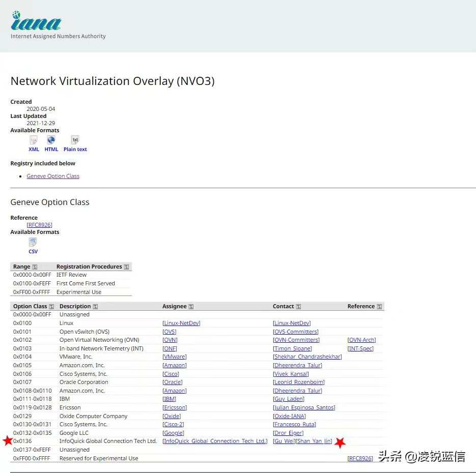The height and width of the screenshot is (473, 476).
Task: Open the Oxide-IANA contact link
Action: pyautogui.click(x=289, y=416)
